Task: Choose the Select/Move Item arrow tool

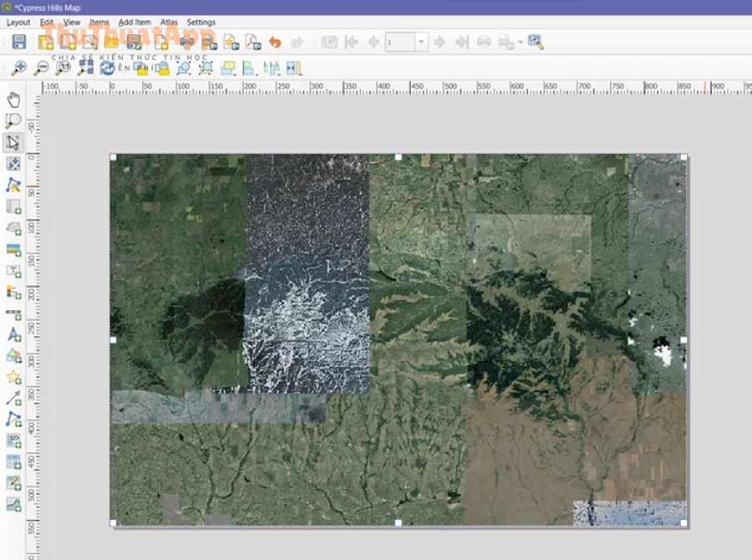Action: [x=13, y=142]
